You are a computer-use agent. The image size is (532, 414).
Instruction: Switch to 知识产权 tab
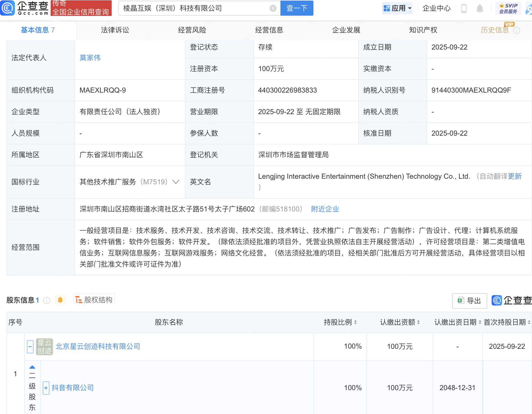pyautogui.click(x=423, y=30)
